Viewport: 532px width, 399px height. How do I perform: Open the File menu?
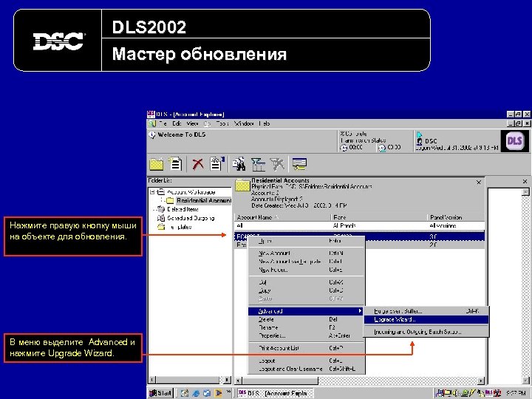[163, 123]
